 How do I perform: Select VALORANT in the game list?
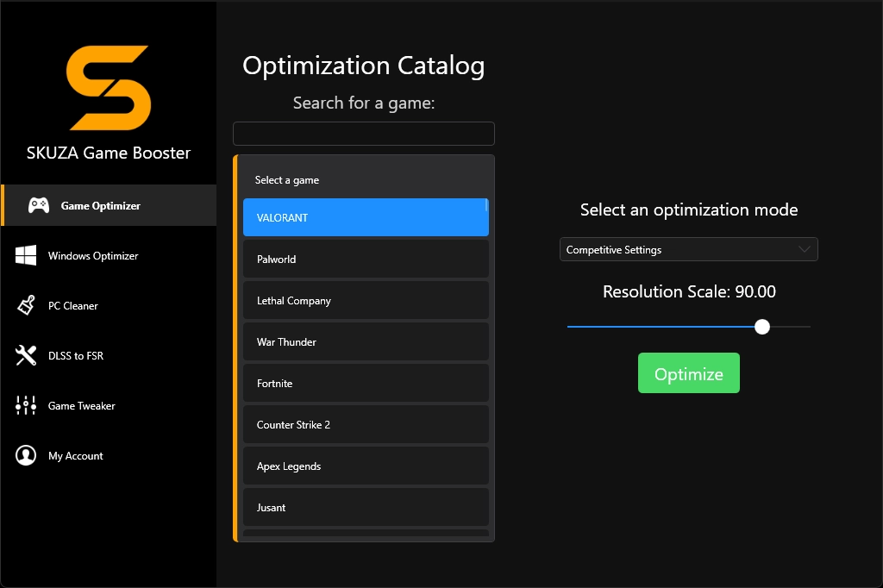[366, 216]
